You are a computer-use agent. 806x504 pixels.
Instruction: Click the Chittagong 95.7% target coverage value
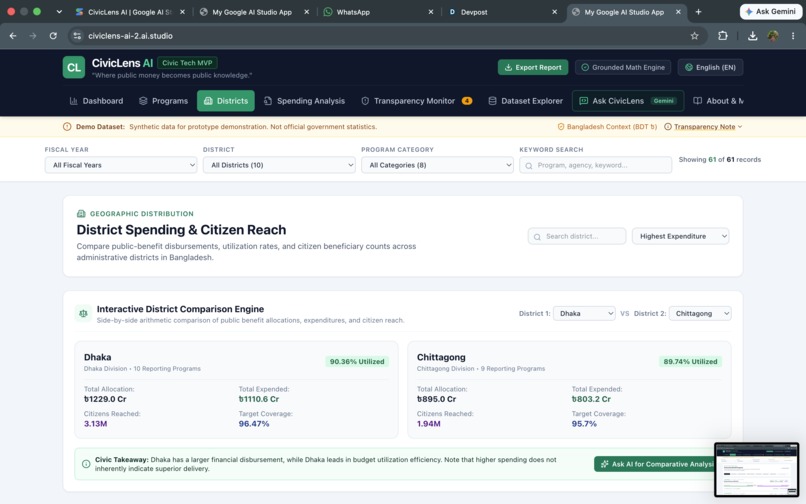[584, 424]
